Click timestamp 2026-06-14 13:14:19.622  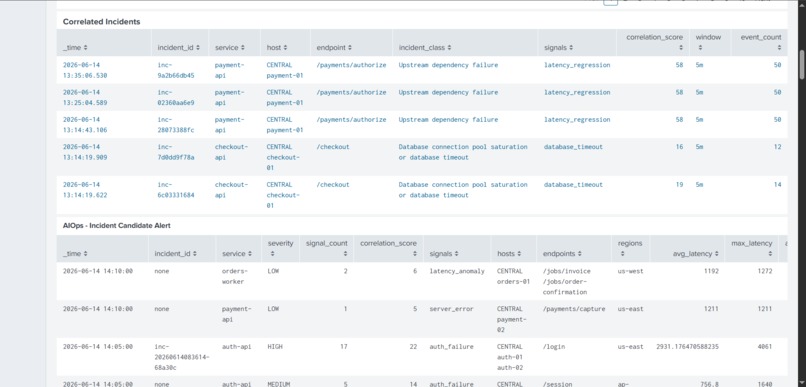[x=85, y=190]
